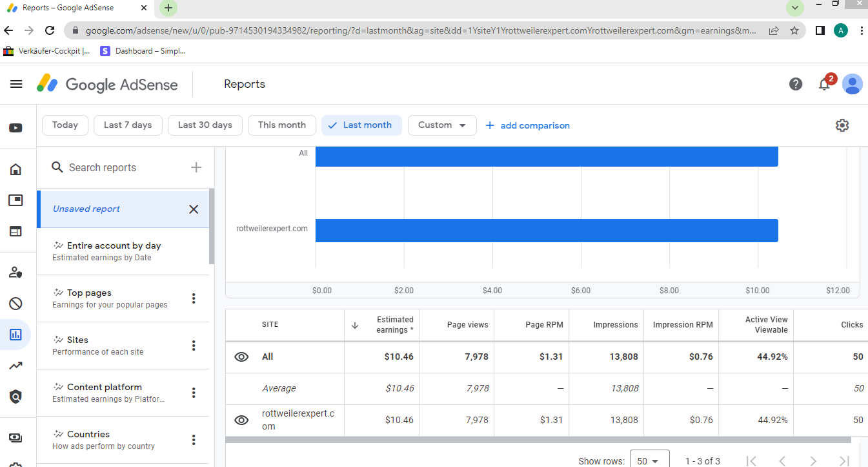Open Chrome profile A avatar

pos(841,30)
